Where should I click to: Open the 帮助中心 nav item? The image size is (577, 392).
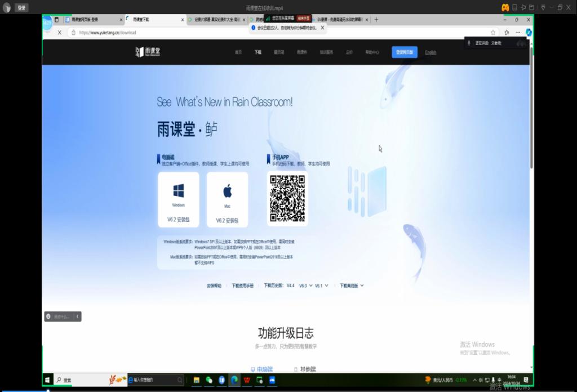(x=372, y=52)
